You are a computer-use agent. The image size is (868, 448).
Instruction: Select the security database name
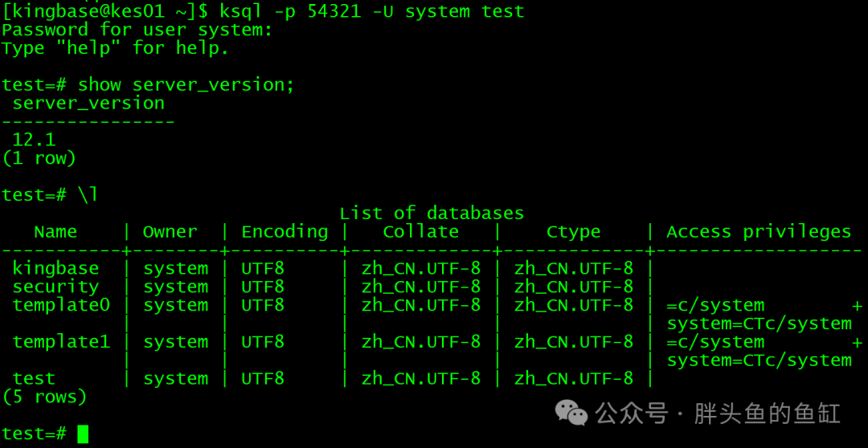pos(55,287)
